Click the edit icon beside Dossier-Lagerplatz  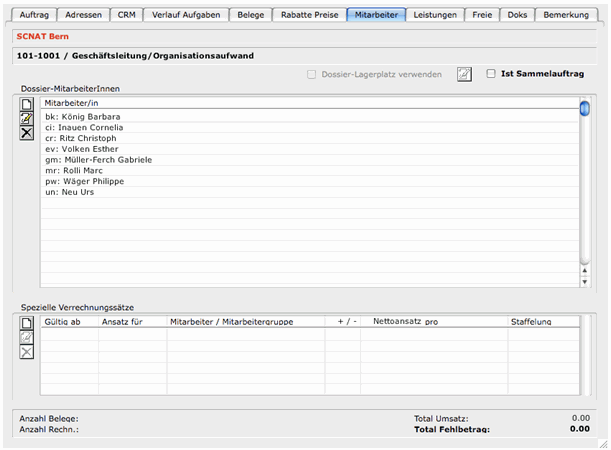pos(464,74)
